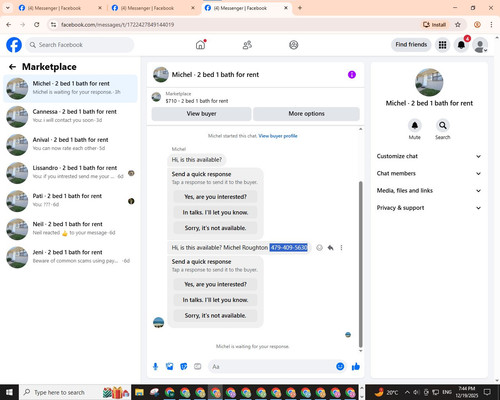This screenshot has height=400, width=500.
Task: Click the browser address bar URL
Action: pyautogui.click(x=117, y=25)
